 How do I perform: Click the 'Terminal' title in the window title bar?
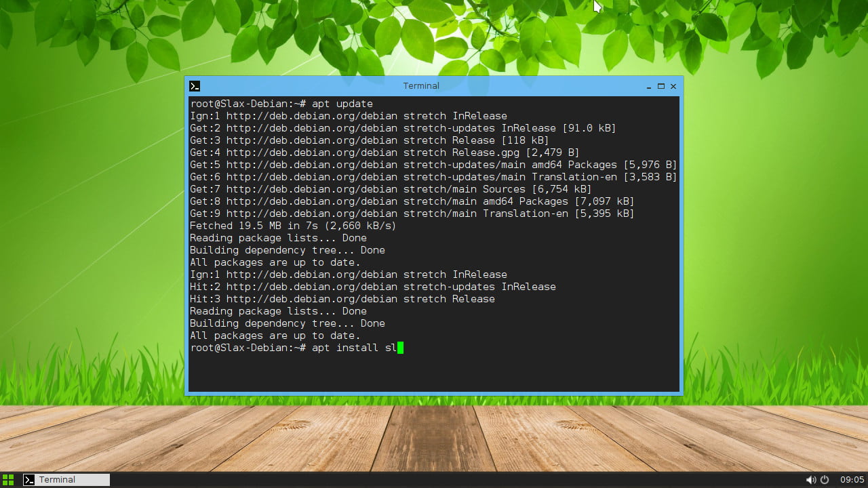(421, 86)
